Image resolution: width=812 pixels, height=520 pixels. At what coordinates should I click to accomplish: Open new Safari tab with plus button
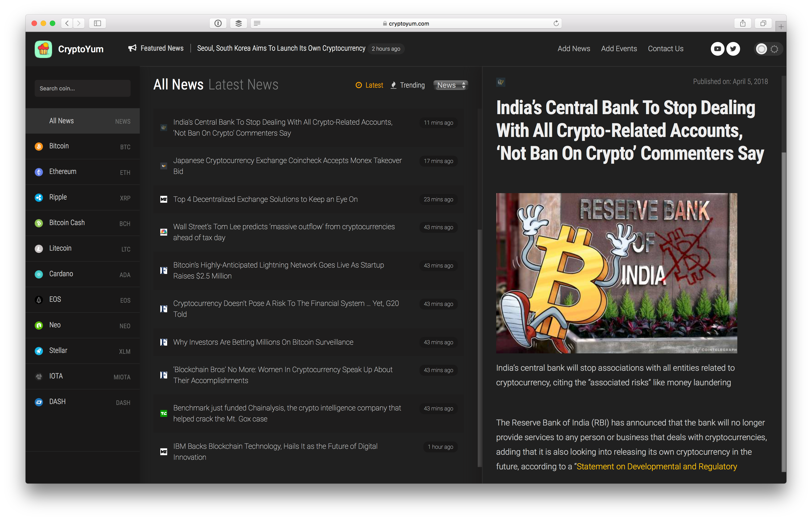pos(780,26)
